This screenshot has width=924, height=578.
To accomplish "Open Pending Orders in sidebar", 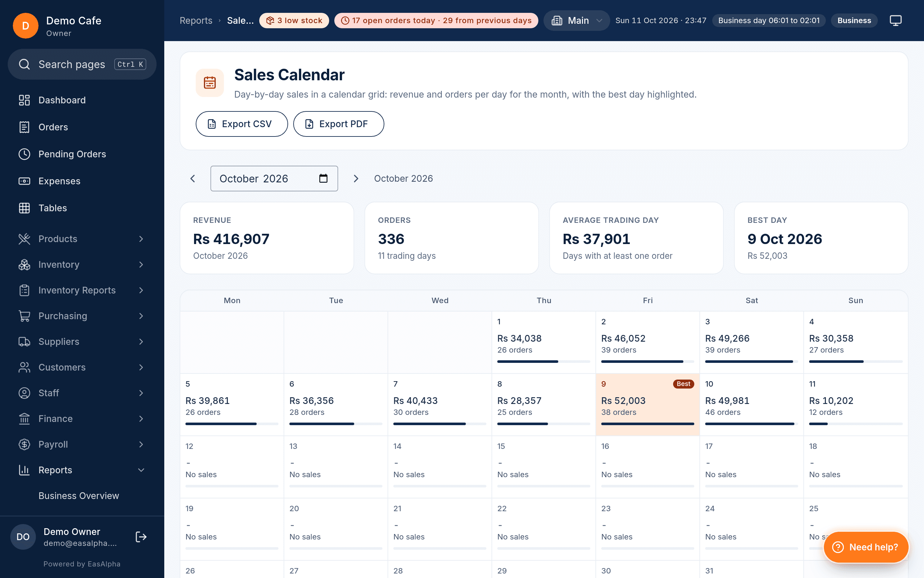I will point(82,154).
